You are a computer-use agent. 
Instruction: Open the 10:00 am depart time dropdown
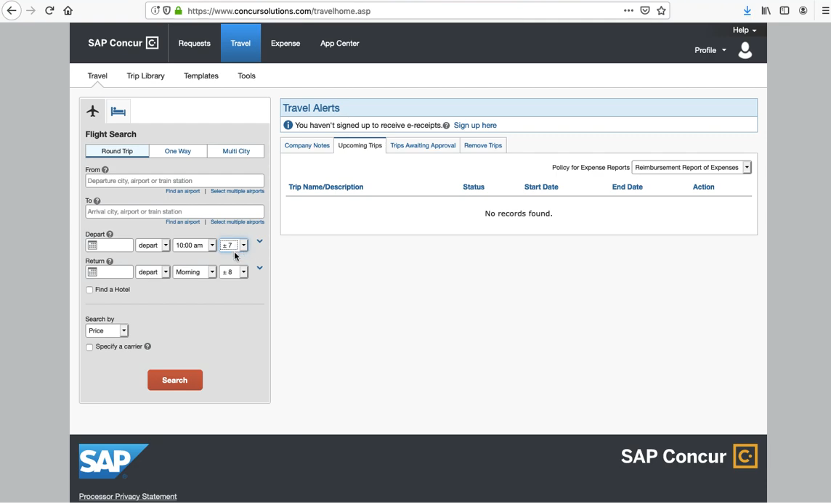(x=194, y=245)
